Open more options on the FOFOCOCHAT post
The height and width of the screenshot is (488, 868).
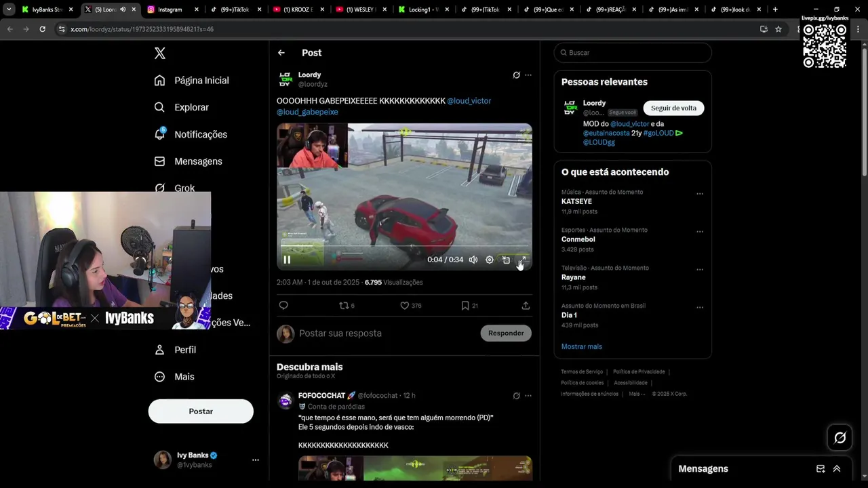(x=528, y=396)
